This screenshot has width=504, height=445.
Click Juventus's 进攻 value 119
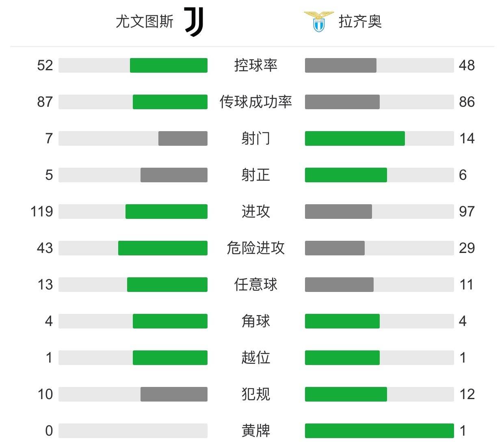coord(42,212)
